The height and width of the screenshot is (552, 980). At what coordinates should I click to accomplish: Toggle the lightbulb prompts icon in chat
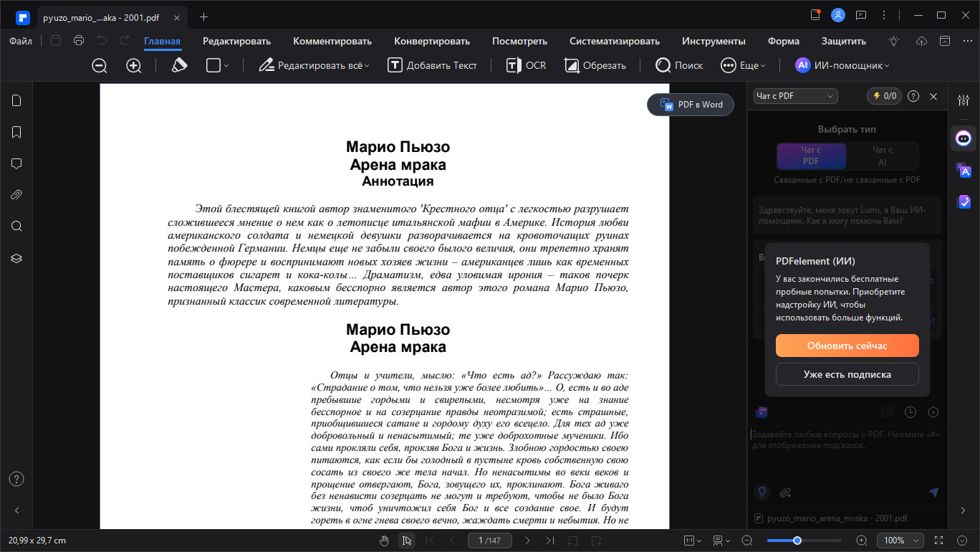click(x=762, y=492)
